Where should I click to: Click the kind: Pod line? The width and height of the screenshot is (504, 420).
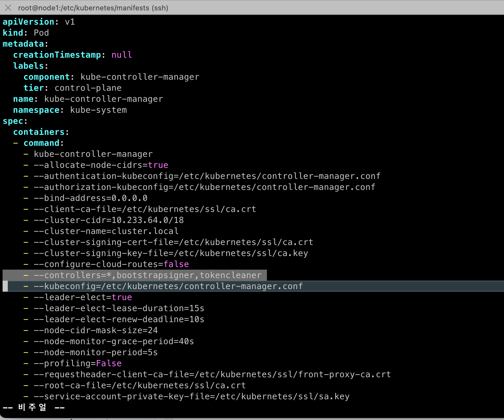[x=26, y=33]
